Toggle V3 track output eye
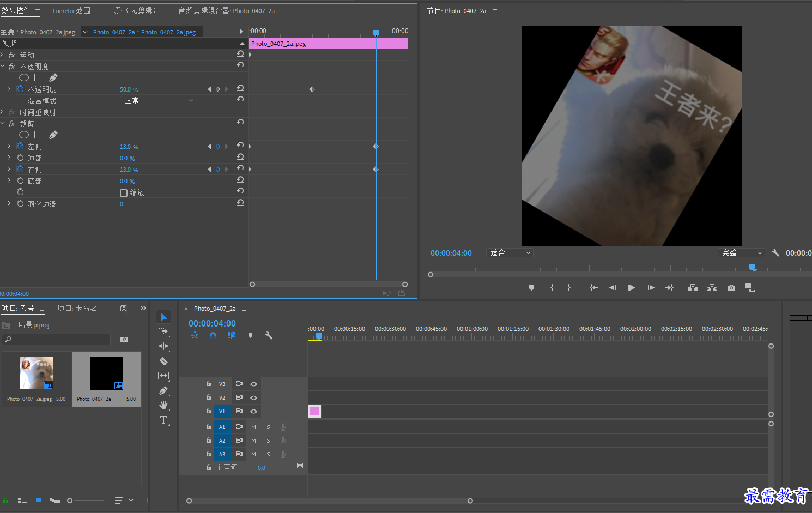 click(254, 384)
